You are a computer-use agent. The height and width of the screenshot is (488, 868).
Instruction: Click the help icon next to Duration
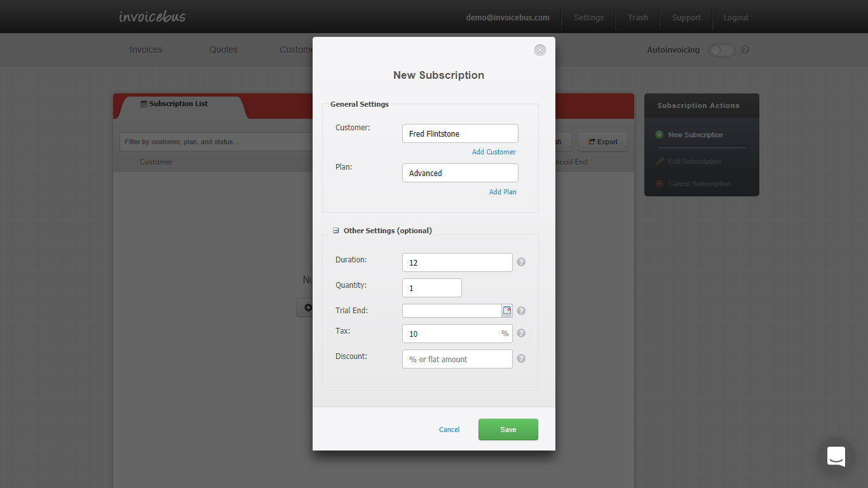(x=520, y=261)
